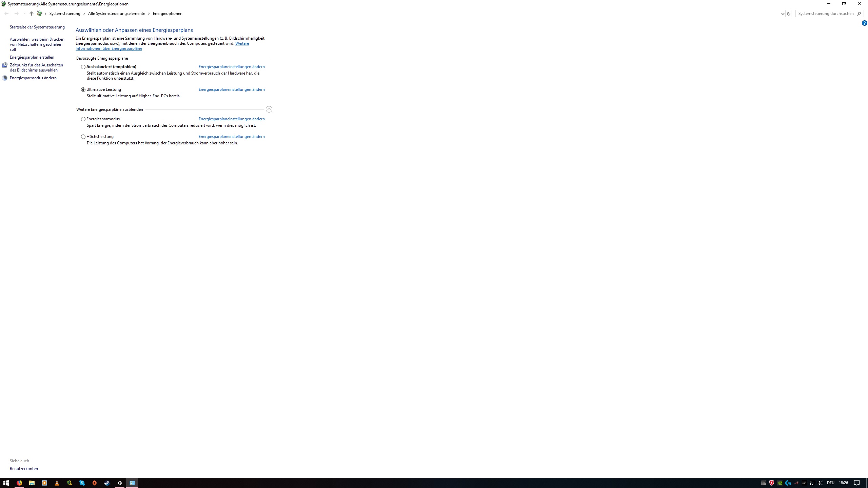Open Firefox from the taskbar

(x=19, y=483)
